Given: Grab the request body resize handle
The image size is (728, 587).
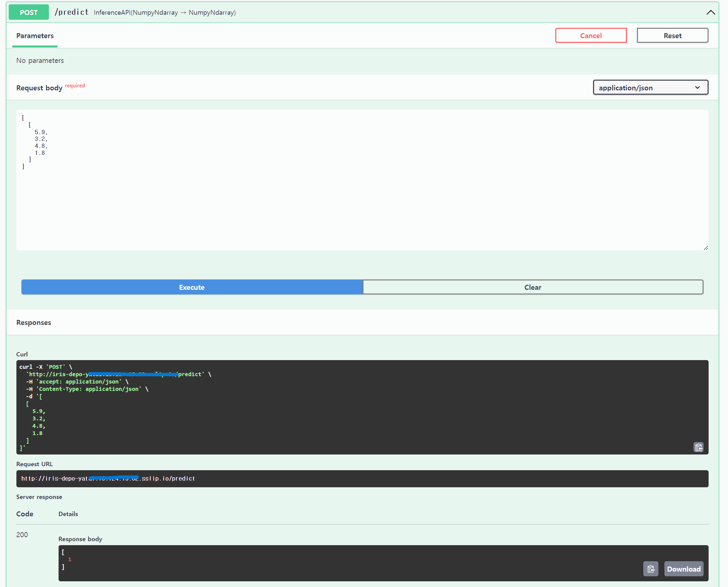Looking at the screenshot, I should 705,248.
